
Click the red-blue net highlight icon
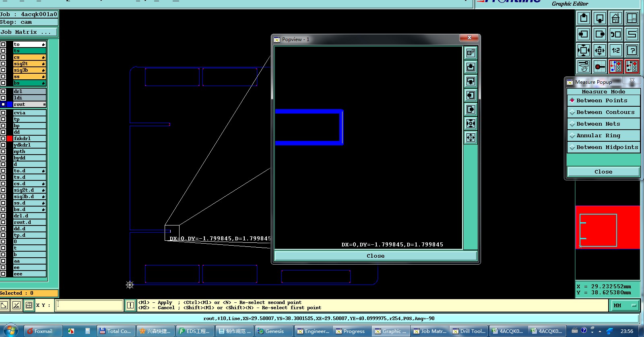pos(616,66)
